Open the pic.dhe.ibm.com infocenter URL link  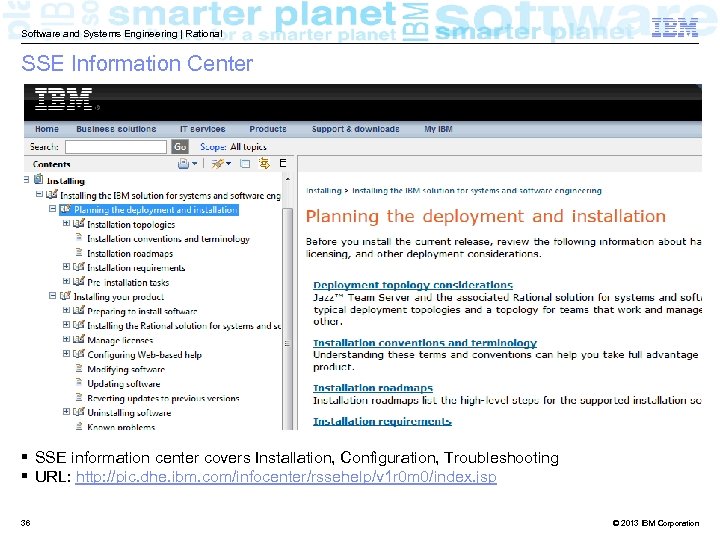[x=286, y=477]
